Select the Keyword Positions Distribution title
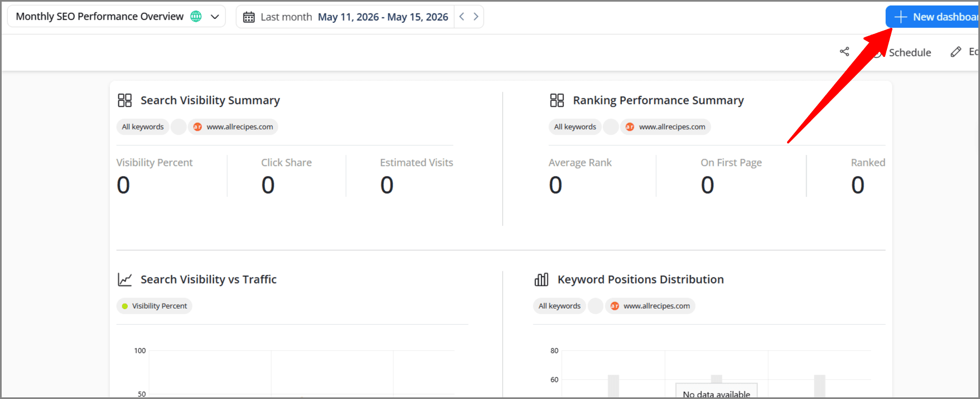Image resolution: width=980 pixels, height=399 pixels. pyautogui.click(x=641, y=280)
